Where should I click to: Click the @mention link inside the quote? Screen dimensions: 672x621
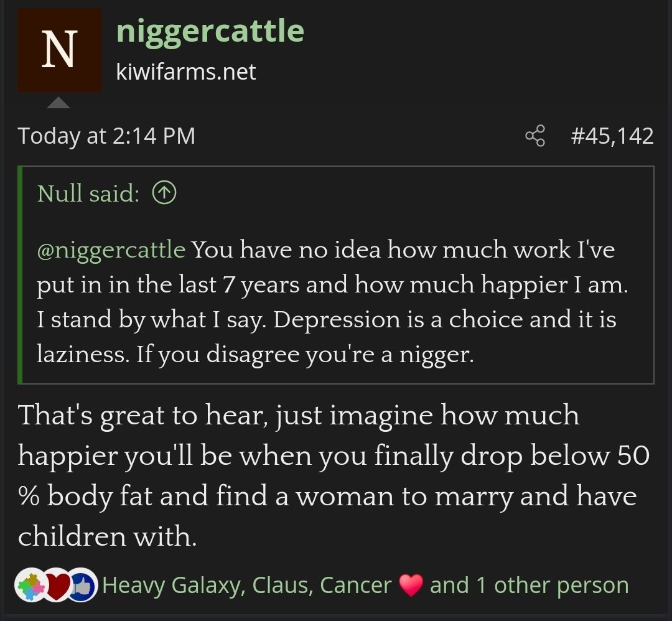111,250
